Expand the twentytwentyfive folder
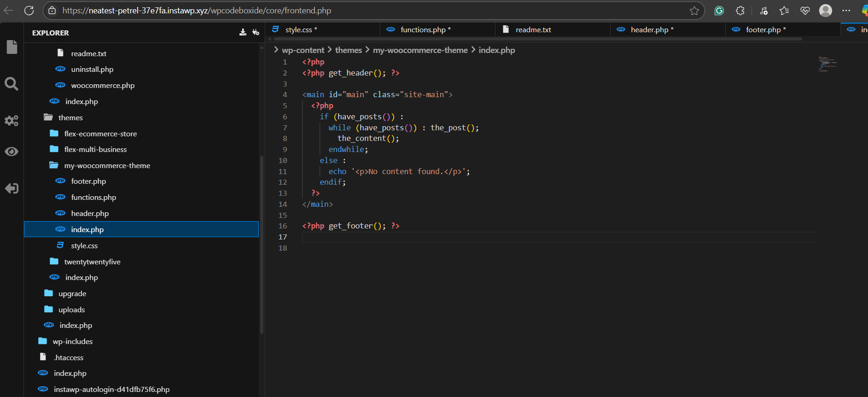Screen dimensions: 868x397 tap(92, 262)
